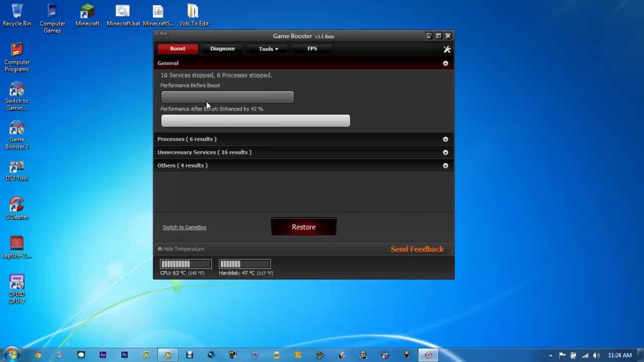Click the Performance Before Boost bar
The height and width of the screenshot is (362, 644).
pyautogui.click(x=227, y=97)
